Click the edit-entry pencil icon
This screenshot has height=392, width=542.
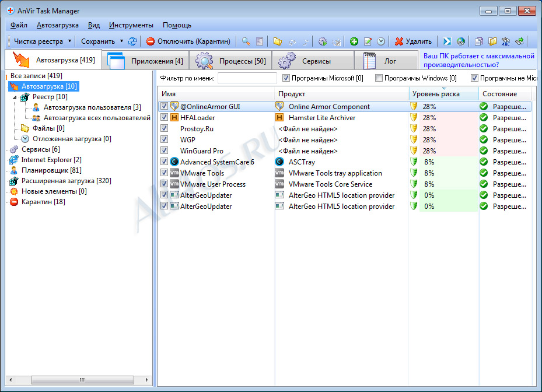pyautogui.click(x=368, y=41)
